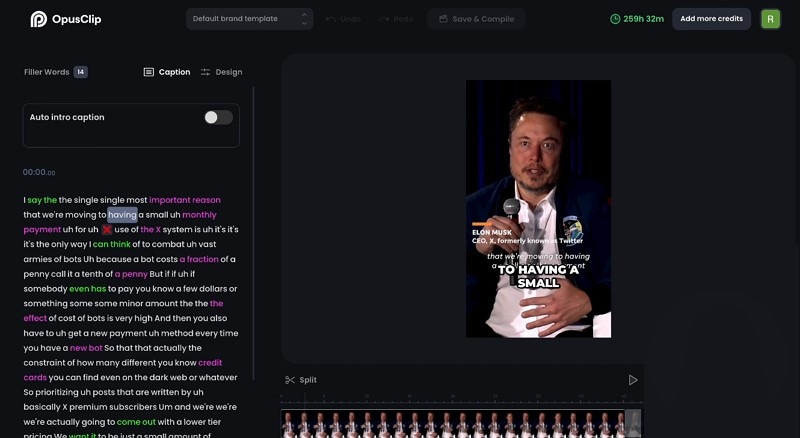Click Save & Compile button
The width and height of the screenshot is (800, 438).
pyautogui.click(x=476, y=19)
